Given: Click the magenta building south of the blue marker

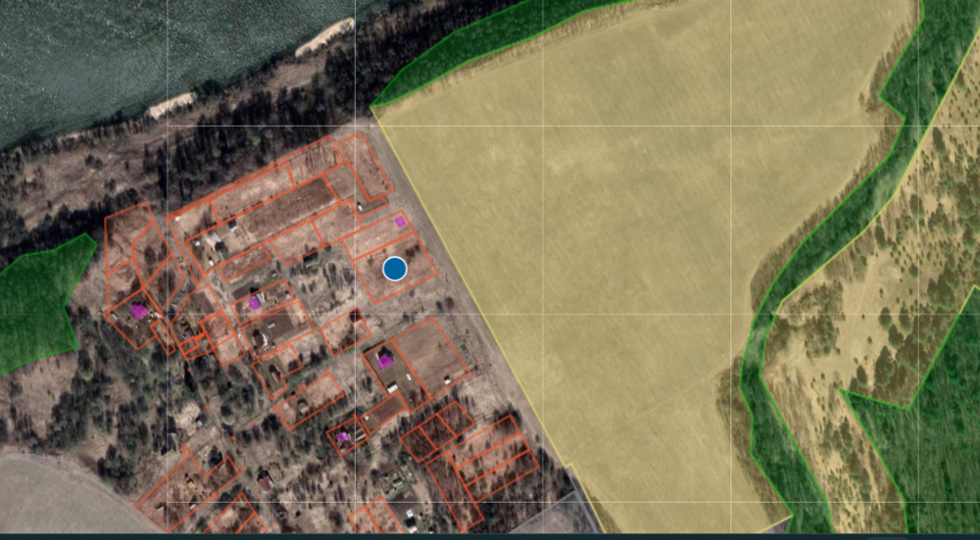Looking at the screenshot, I should (x=386, y=361).
